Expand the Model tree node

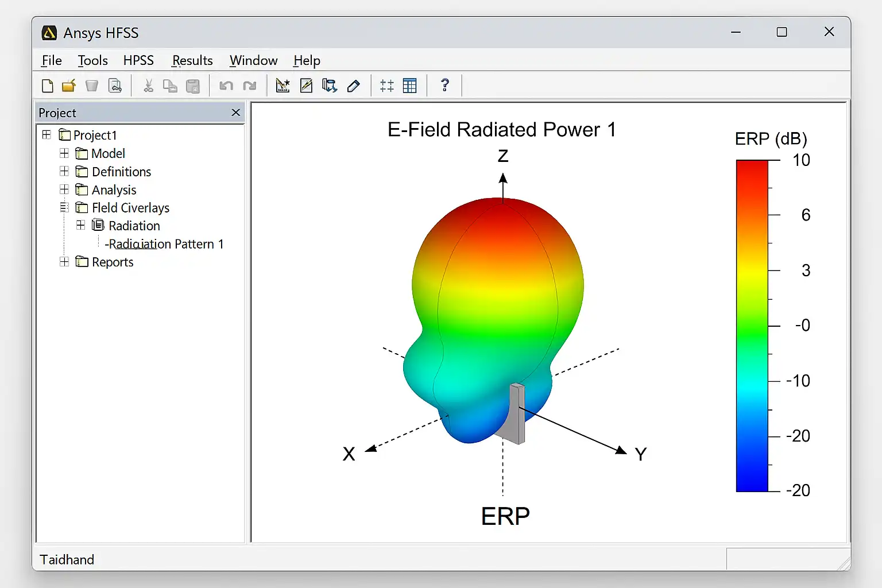(x=64, y=153)
